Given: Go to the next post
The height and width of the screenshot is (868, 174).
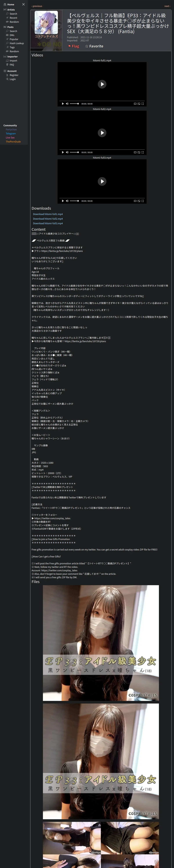Looking at the screenshot, I should (x=167, y=6).
